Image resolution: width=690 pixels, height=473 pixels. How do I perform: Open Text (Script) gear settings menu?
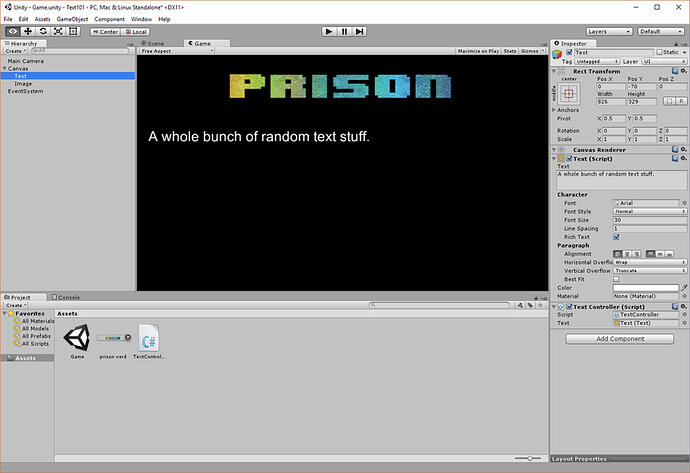pyautogui.click(x=683, y=158)
